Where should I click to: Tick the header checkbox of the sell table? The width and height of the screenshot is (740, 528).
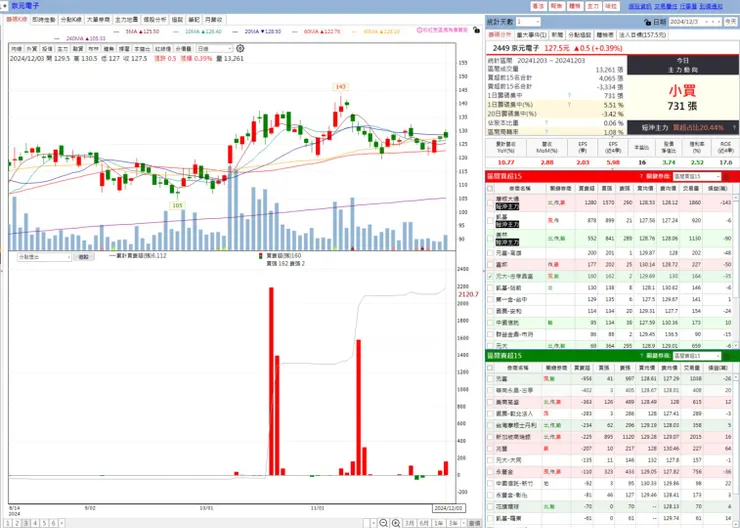tap(490, 368)
